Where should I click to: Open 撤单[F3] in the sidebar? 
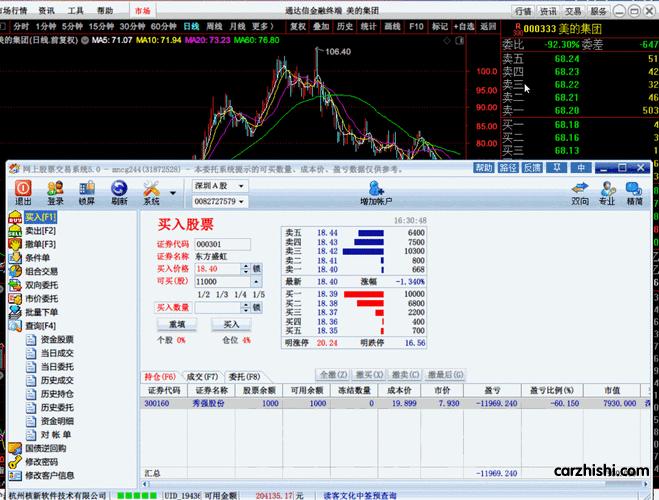point(40,244)
